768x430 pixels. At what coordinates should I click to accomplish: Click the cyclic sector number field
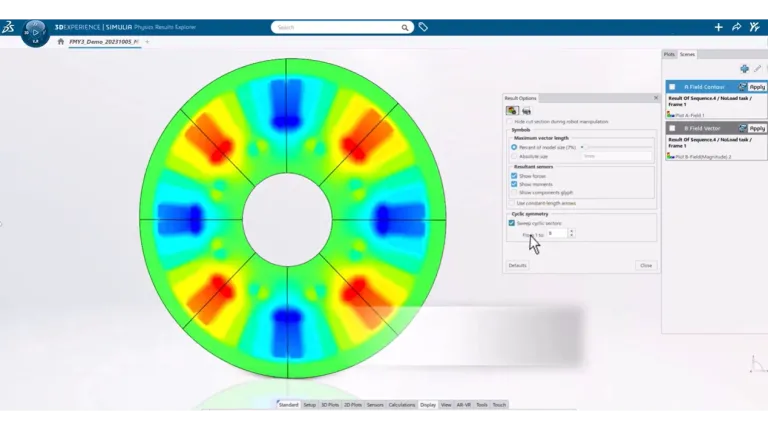pyautogui.click(x=557, y=234)
